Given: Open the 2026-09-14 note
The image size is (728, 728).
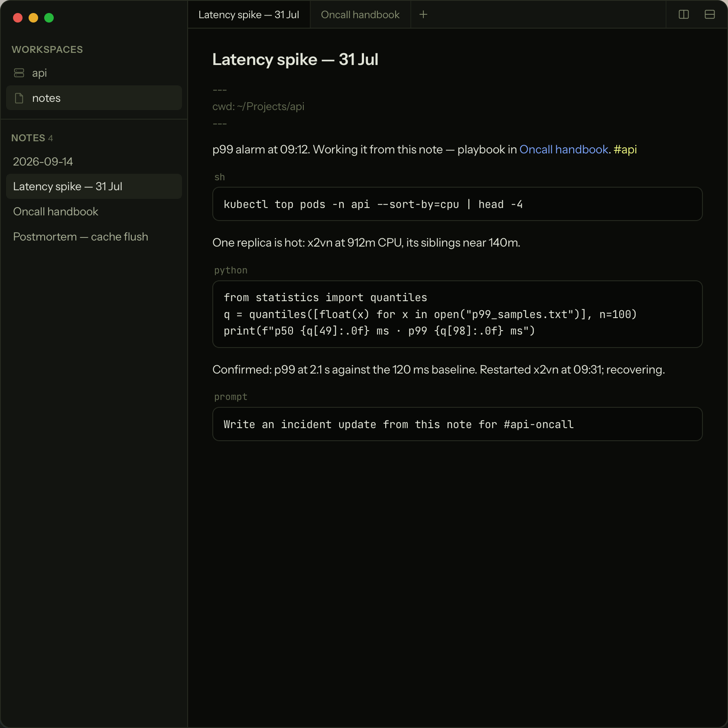Looking at the screenshot, I should click(x=94, y=162).
